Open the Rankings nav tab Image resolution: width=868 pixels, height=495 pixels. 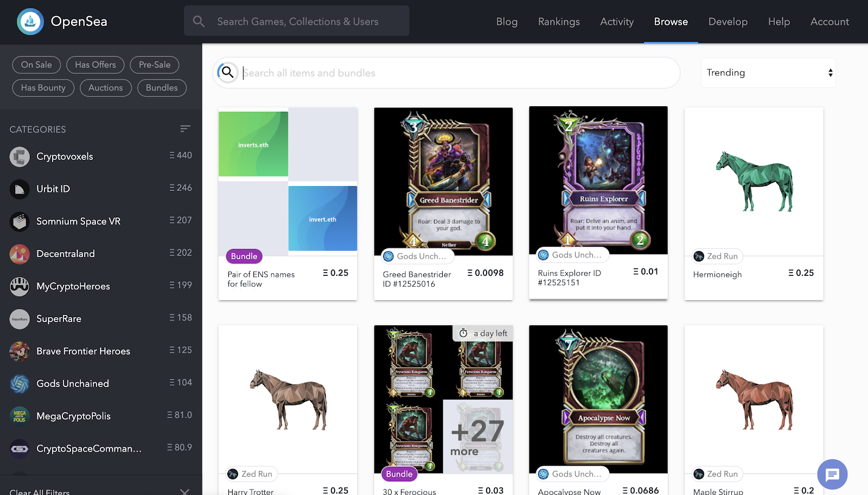[x=559, y=22]
